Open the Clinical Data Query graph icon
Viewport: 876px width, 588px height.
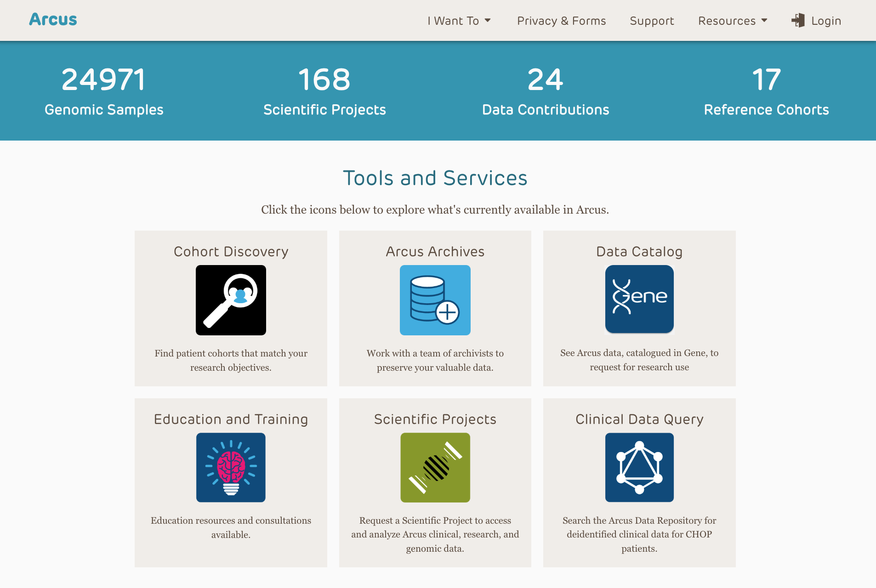[639, 467]
